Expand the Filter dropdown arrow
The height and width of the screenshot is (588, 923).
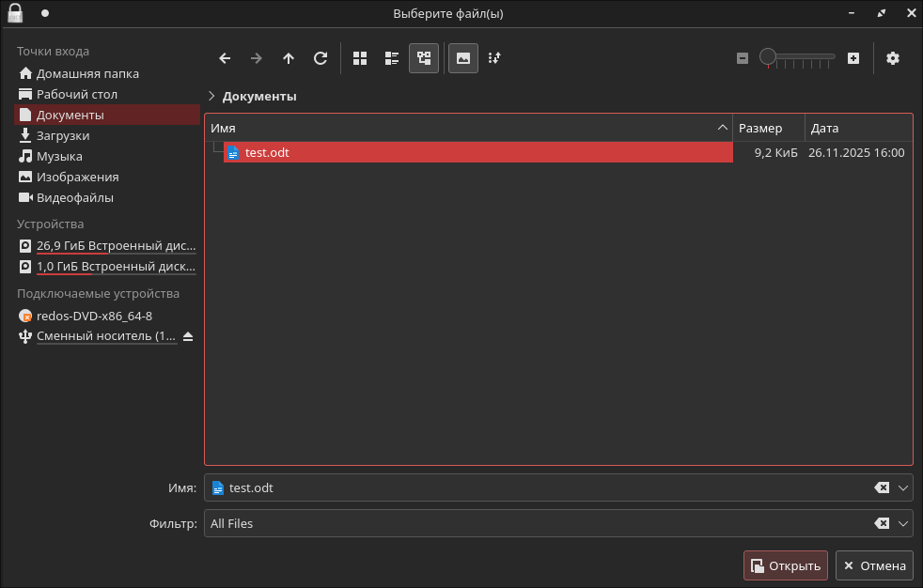click(x=904, y=523)
